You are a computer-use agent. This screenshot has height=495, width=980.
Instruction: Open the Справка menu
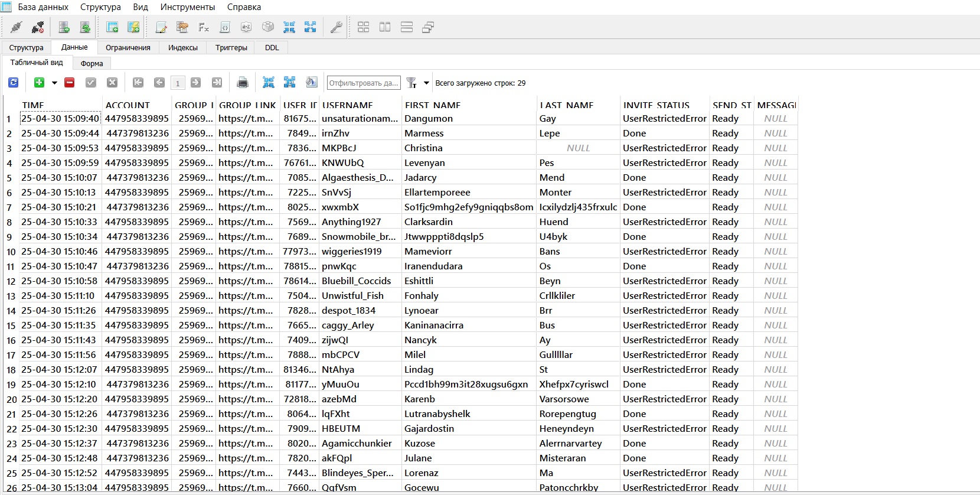point(244,7)
